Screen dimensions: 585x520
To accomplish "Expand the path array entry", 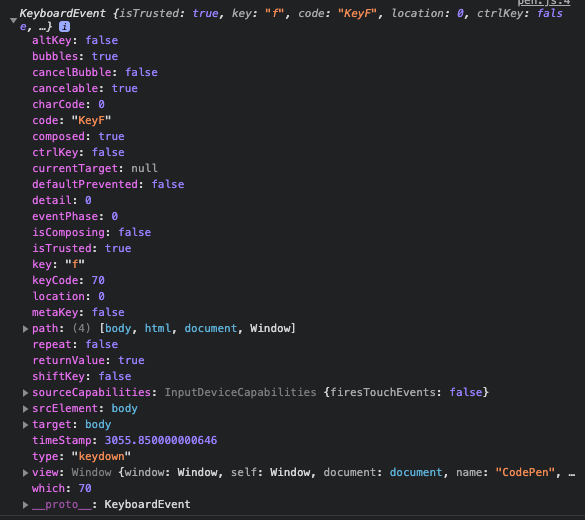I will pyautogui.click(x=25, y=329).
